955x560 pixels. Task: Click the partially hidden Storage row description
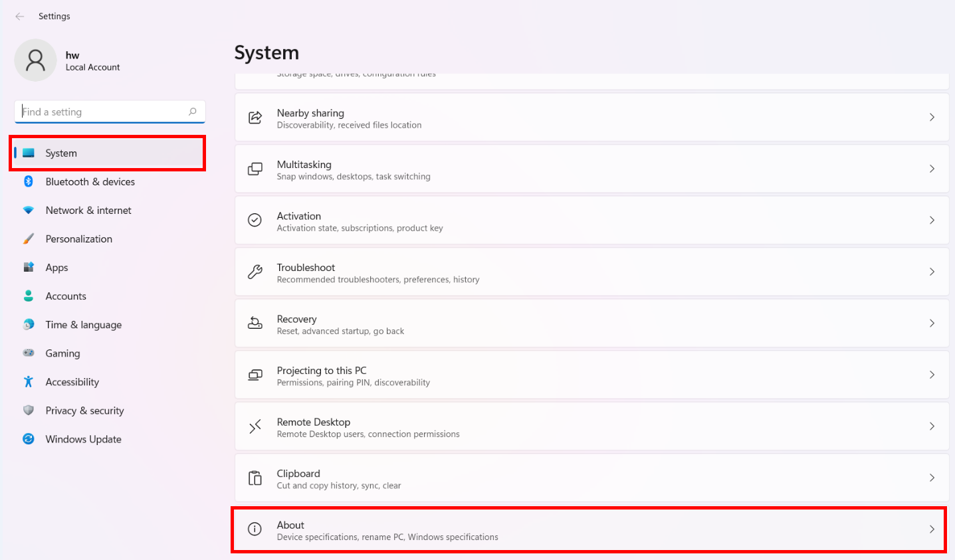point(356,74)
